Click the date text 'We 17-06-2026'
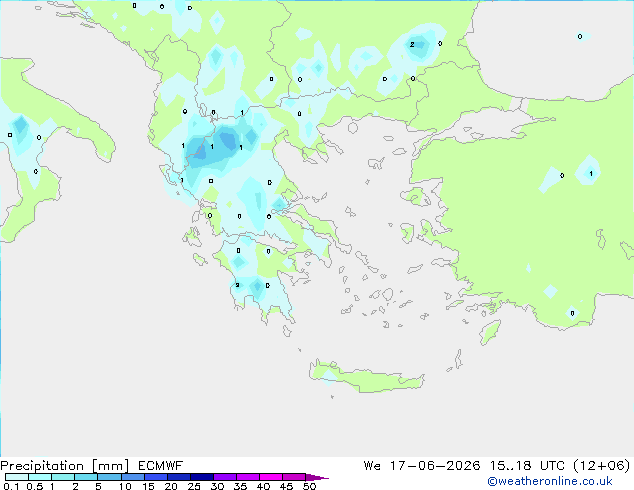 [422, 466]
